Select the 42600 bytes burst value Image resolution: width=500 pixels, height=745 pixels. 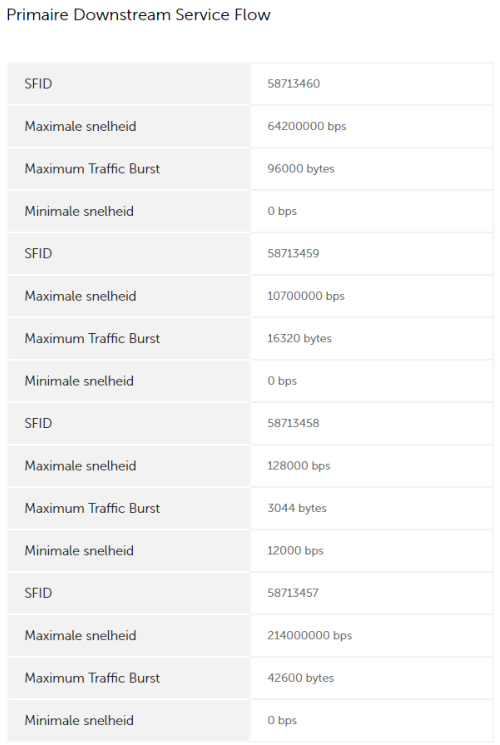click(x=300, y=678)
